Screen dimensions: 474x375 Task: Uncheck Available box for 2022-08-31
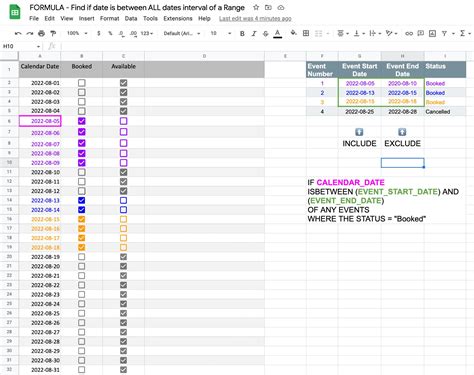point(123,370)
